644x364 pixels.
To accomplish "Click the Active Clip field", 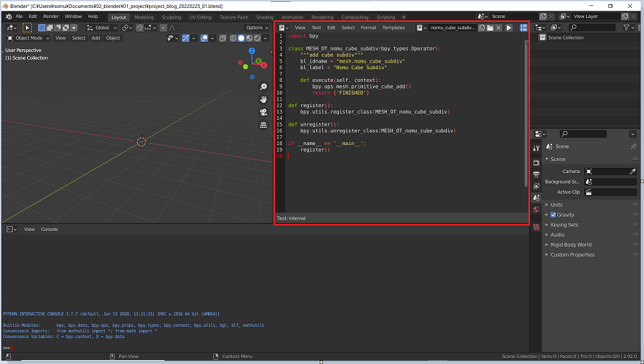I will click(611, 192).
